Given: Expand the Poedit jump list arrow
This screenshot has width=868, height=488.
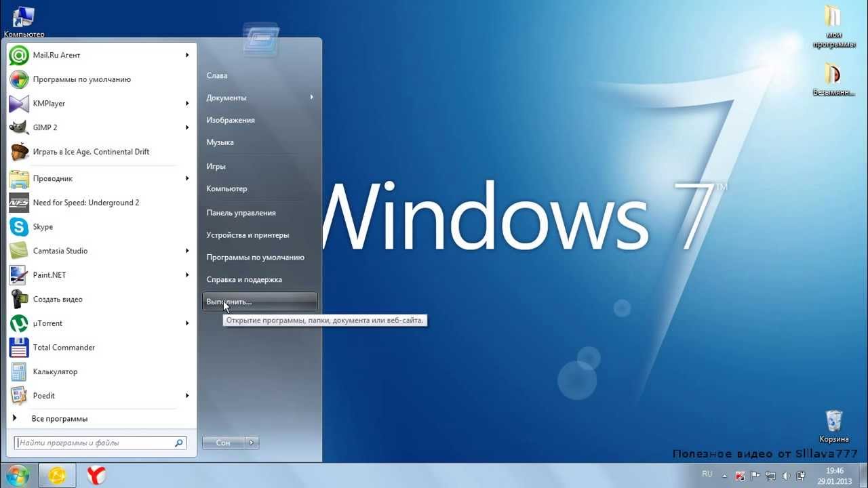Looking at the screenshot, I should [x=187, y=396].
